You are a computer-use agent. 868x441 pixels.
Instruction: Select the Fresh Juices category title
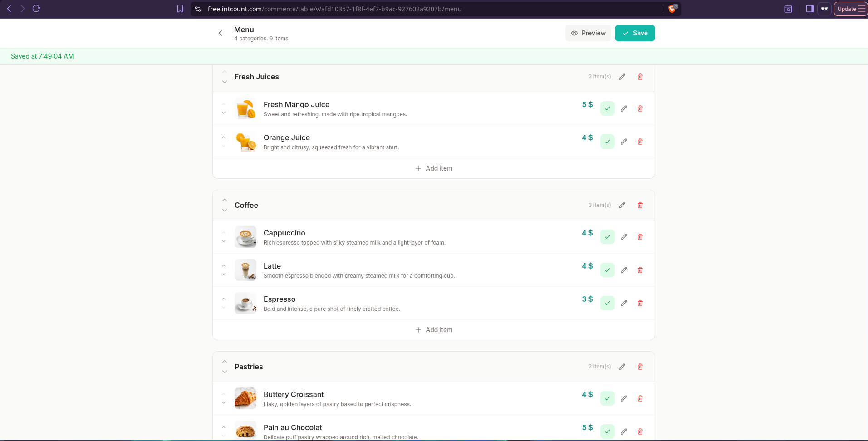(x=257, y=77)
